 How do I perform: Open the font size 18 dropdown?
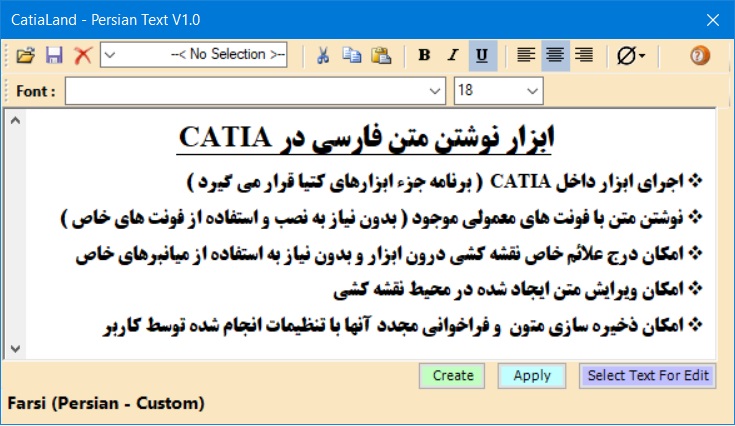532,91
